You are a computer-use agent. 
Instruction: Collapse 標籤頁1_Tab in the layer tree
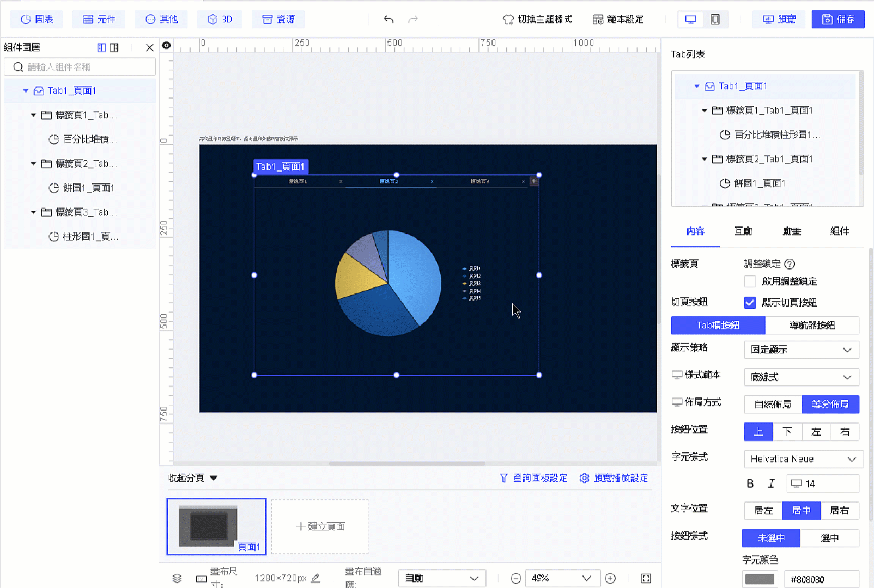tap(33, 115)
